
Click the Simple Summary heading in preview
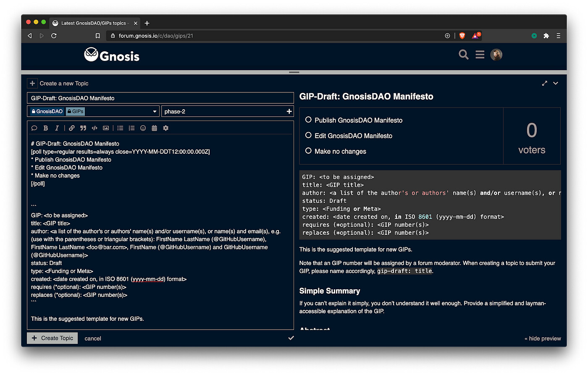click(330, 291)
